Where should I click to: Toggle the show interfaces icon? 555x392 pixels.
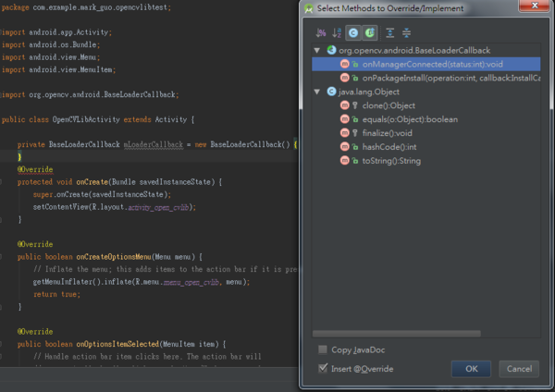(369, 32)
